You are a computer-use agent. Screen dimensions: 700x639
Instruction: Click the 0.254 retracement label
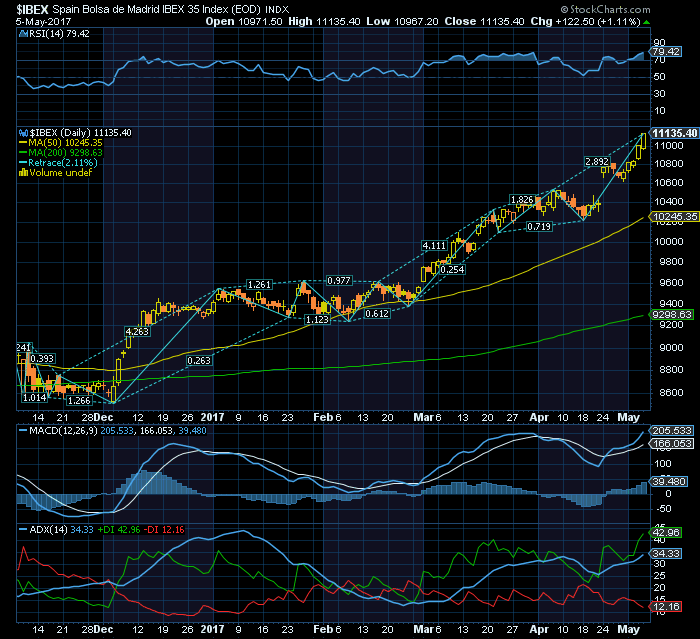point(452,269)
